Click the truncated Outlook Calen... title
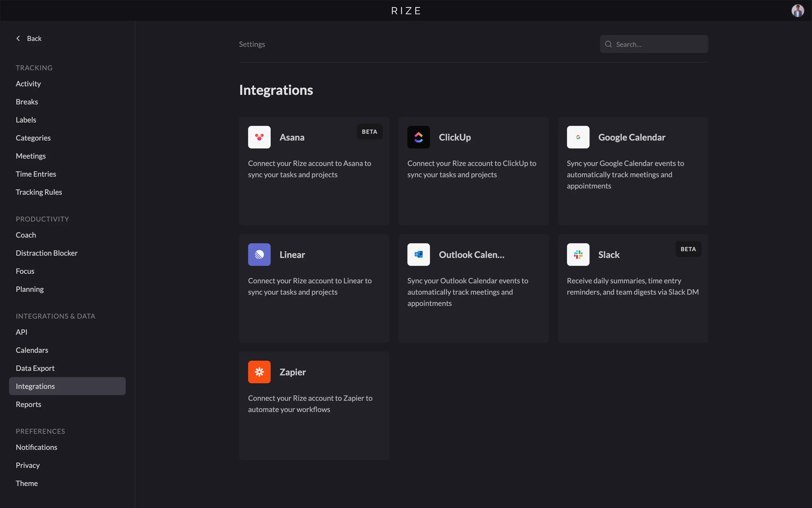Image resolution: width=812 pixels, height=508 pixels. [471, 255]
